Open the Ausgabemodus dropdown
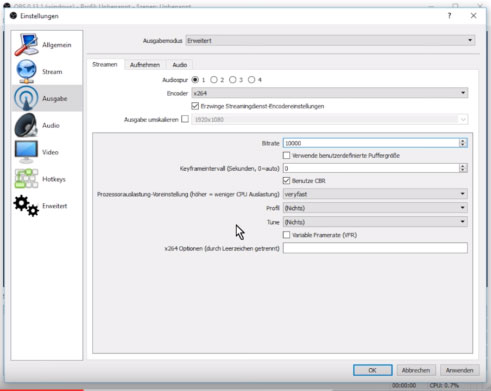 (330, 41)
